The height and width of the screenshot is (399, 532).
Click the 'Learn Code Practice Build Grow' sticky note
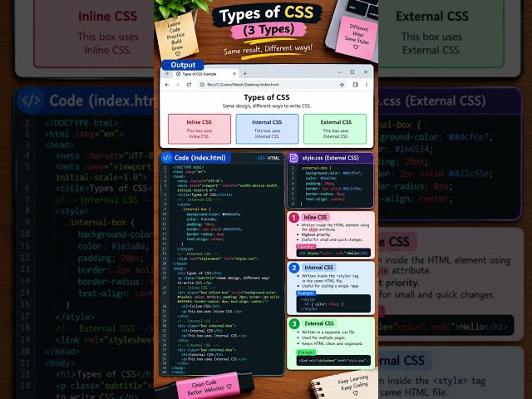click(176, 37)
